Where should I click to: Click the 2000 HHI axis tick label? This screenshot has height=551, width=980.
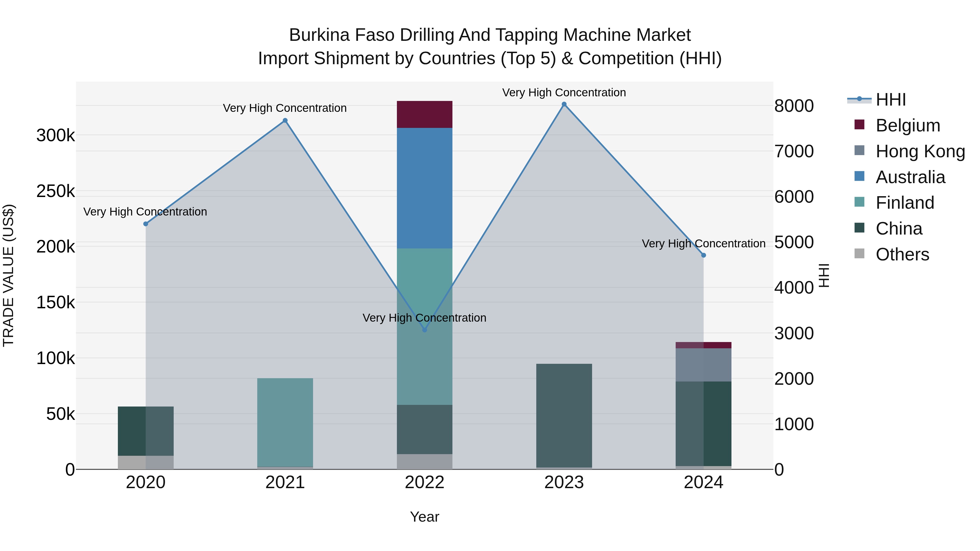[794, 379]
